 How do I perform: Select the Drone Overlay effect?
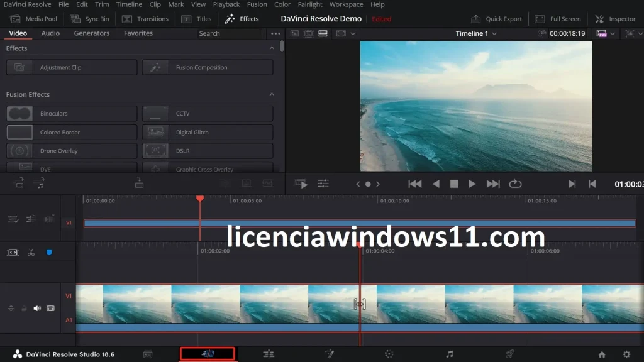point(72,151)
